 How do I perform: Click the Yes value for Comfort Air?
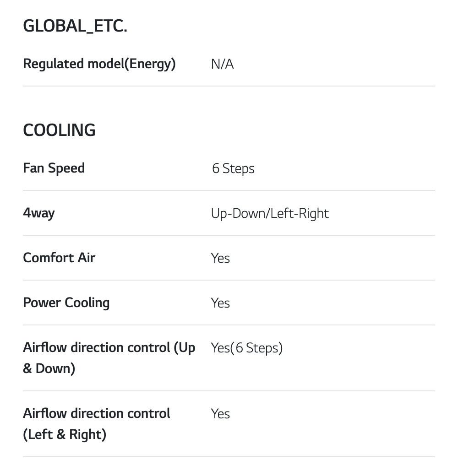[x=220, y=258]
